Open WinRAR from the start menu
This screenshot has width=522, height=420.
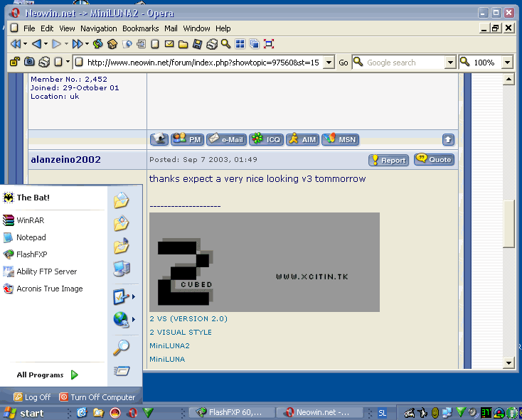(x=31, y=221)
